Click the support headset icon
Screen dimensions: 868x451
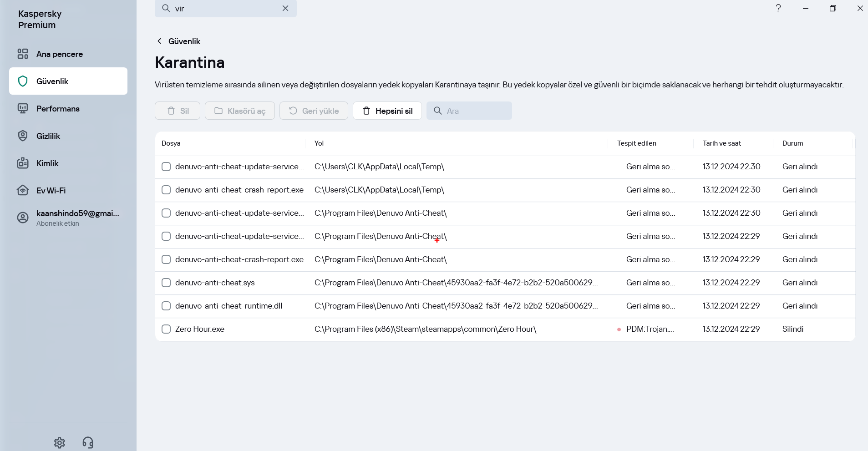tap(88, 442)
